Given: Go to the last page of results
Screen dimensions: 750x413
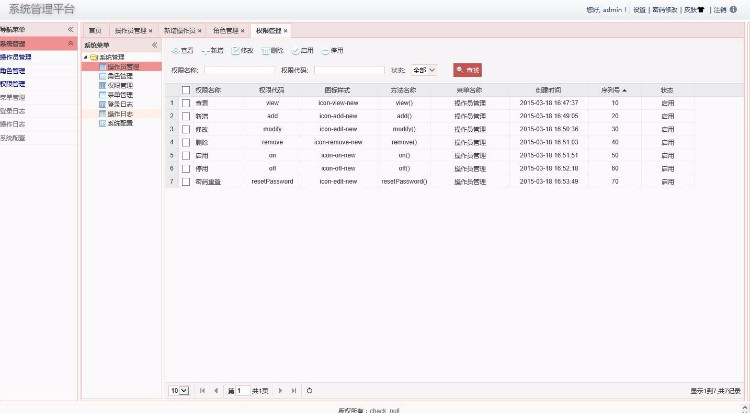Looking at the screenshot, I should [x=294, y=391].
